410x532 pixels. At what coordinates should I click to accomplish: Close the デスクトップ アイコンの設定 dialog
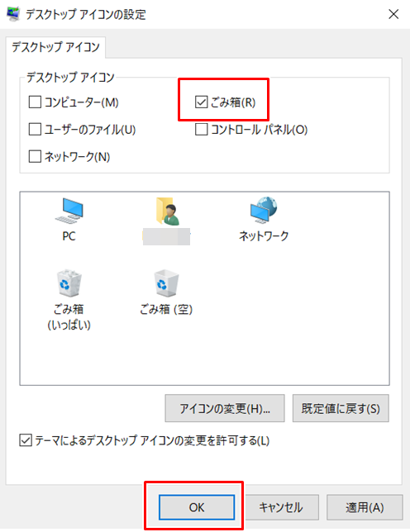(x=393, y=14)
